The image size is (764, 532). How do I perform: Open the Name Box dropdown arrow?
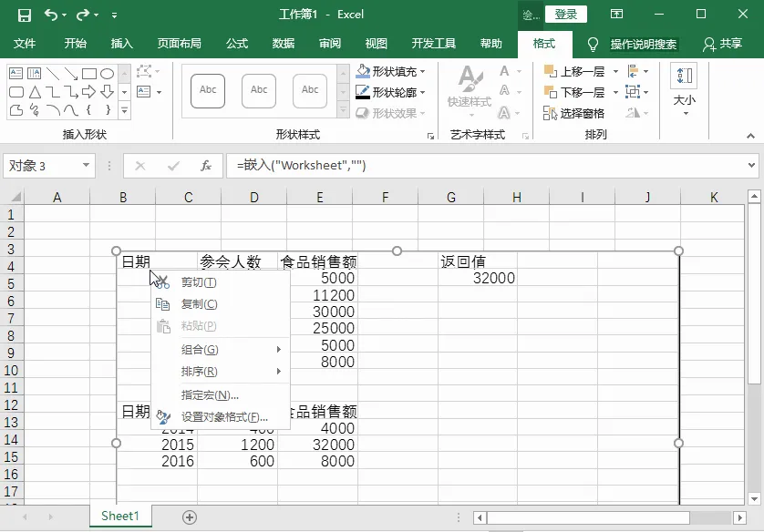click(x=87, y=166)
